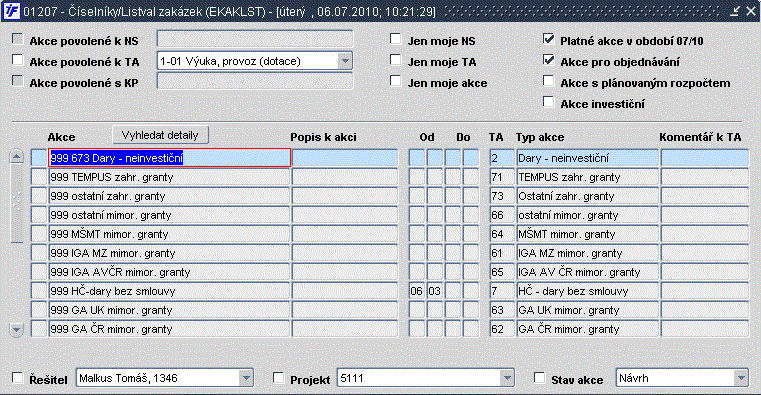Click the row selector box beside 999 TEMPUS
Viewport: 761px width, 395px height.
[x=39, y=177]
